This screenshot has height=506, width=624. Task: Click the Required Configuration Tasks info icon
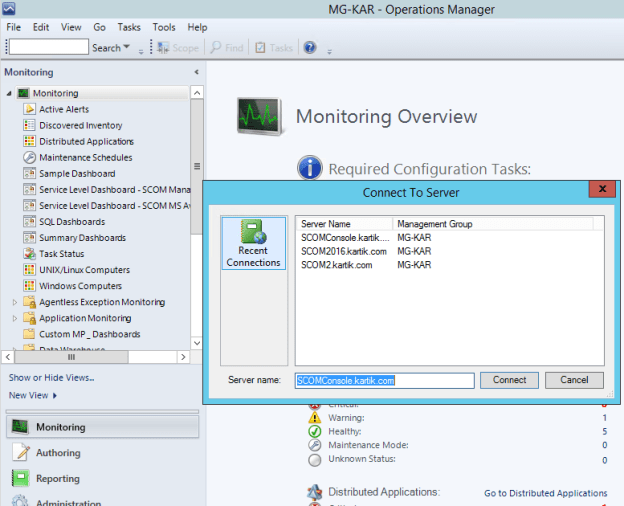tap(310, 168)
